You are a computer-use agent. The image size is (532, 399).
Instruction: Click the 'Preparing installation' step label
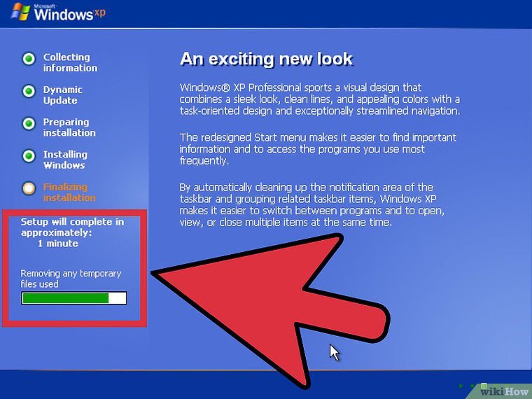[69, 127]
